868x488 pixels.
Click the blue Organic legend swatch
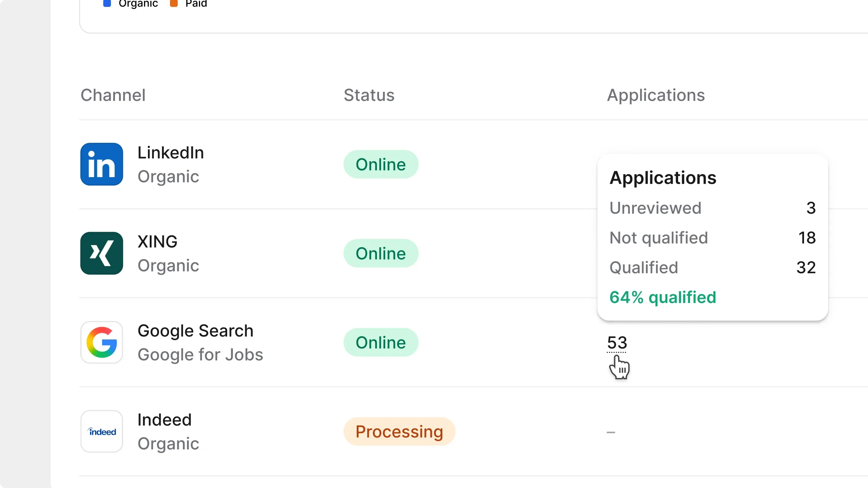pos(107,3)
